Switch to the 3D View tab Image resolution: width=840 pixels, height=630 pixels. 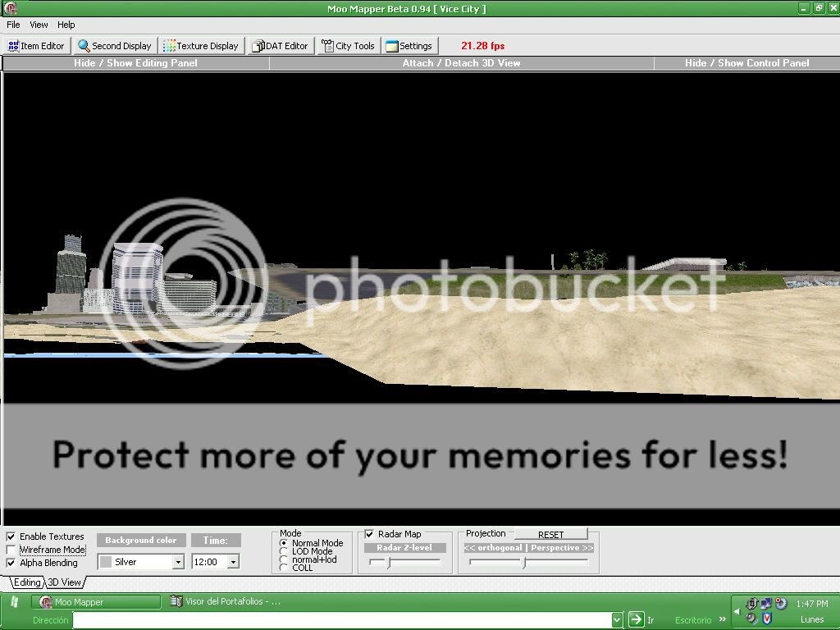pyautogui.click(x=64, y=582)
